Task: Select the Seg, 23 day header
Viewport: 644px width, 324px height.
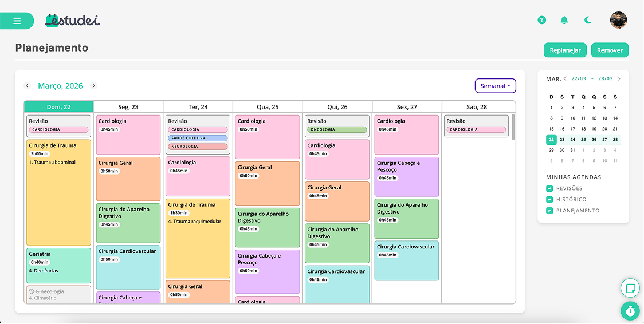Action: (x=128, y=107)
